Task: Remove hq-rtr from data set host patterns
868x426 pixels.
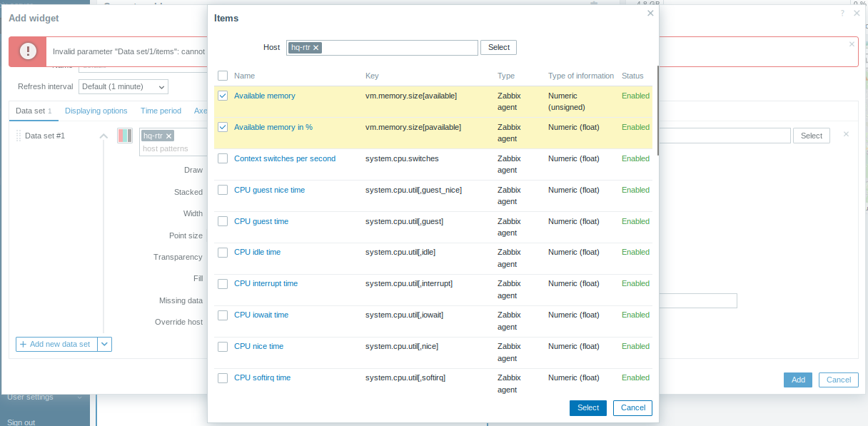Action: coord(169,136)
